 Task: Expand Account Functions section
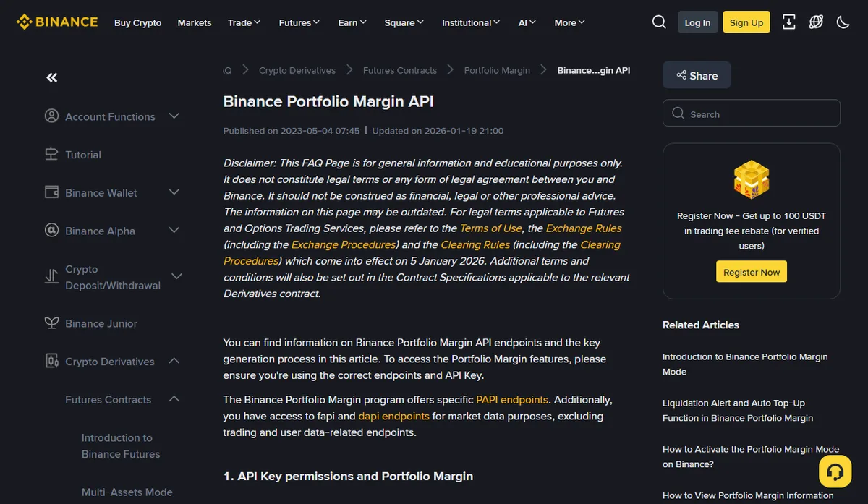click(174, 116)
